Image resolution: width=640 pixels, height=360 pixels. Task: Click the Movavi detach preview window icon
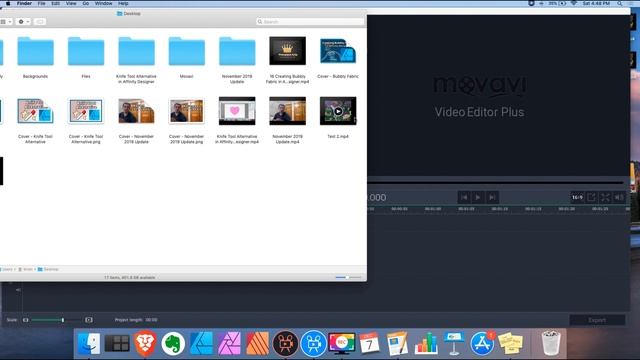click(591, 198)
